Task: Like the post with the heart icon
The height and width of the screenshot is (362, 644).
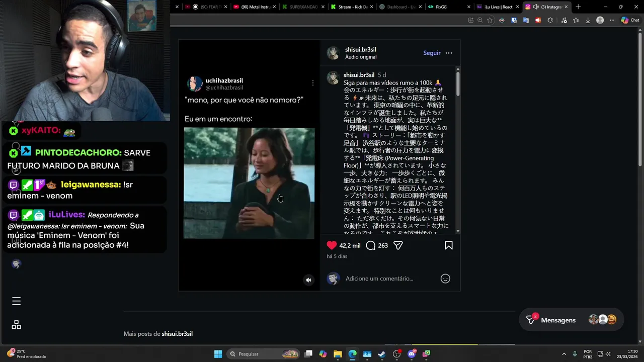Action: (x=332, y=245)
